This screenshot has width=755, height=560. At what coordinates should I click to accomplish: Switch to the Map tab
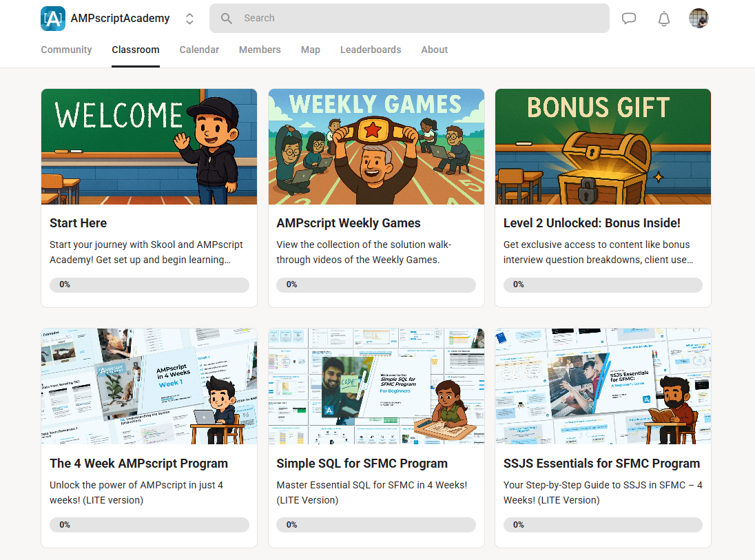pos(311,50)
